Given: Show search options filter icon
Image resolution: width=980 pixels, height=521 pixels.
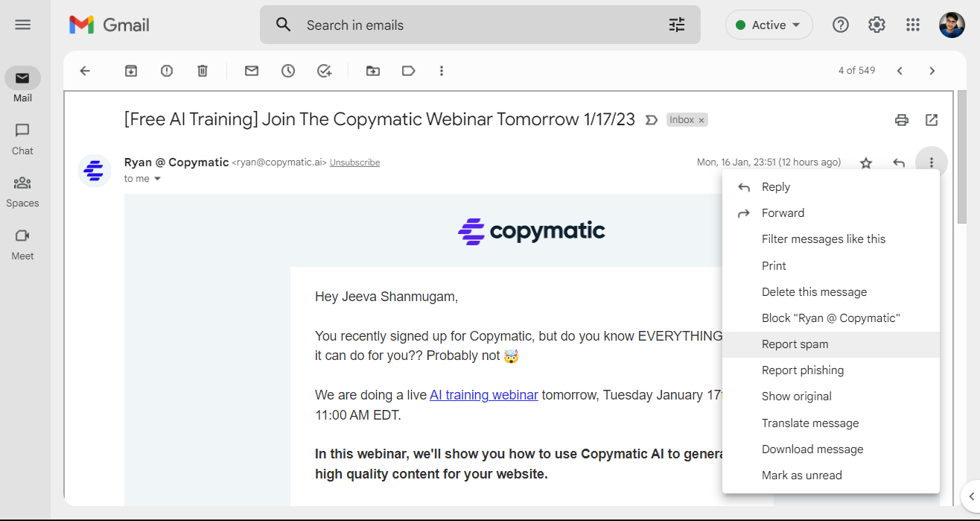Looking at the screenshot, I should tap(676, 25).
